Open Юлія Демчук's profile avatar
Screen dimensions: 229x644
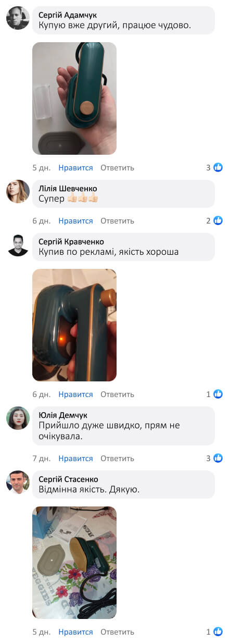coord(18,418)
